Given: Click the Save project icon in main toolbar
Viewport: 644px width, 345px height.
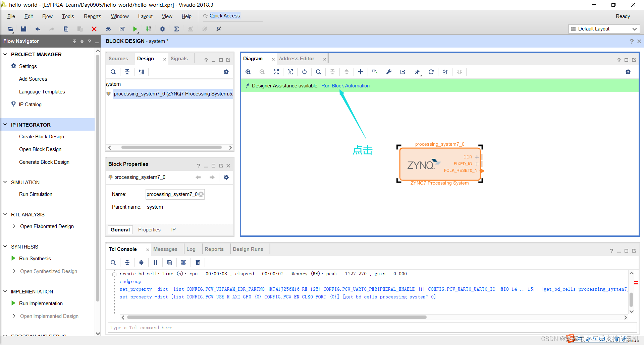Looking at the screenshot, I should (23, 29).
